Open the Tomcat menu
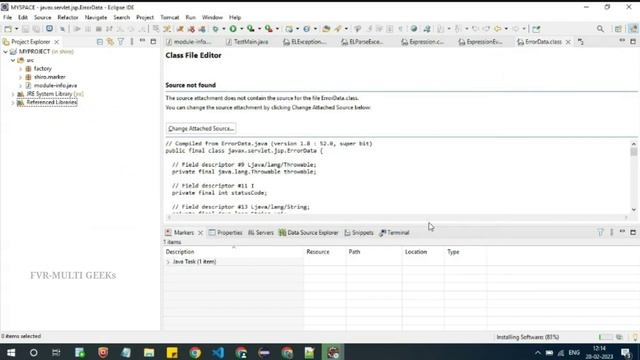The height and width of the screenshot is (360, 640). pos(170,18)
